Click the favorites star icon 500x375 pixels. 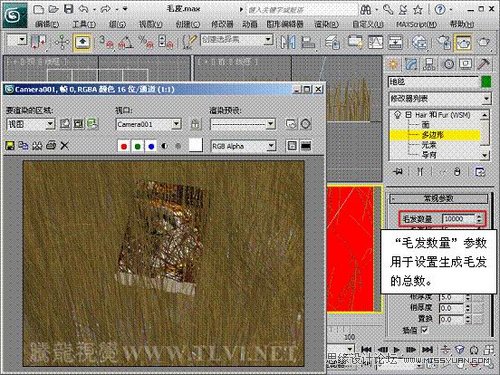tap(418, 10)
